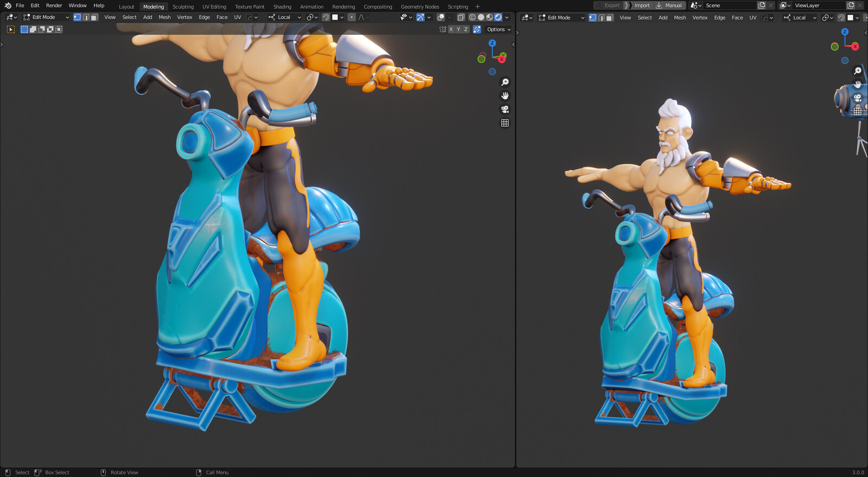The image size is (868, 477).
Task: Click the white snap element swatch in right viewport
Action: pyautogui.click(x=850, y=17)
